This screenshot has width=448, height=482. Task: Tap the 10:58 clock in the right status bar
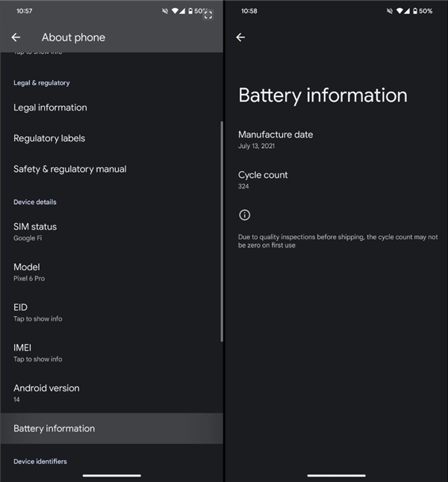click(249, 11)
